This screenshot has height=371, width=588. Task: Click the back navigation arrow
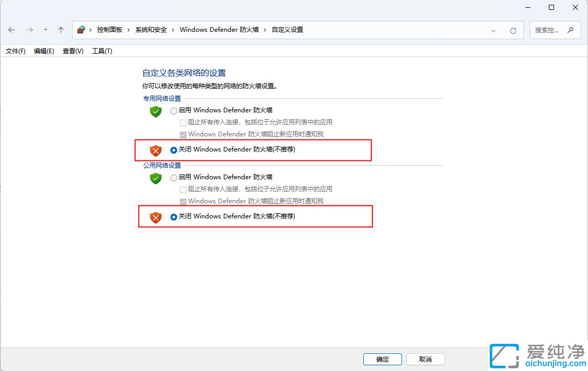click(11, 30)
